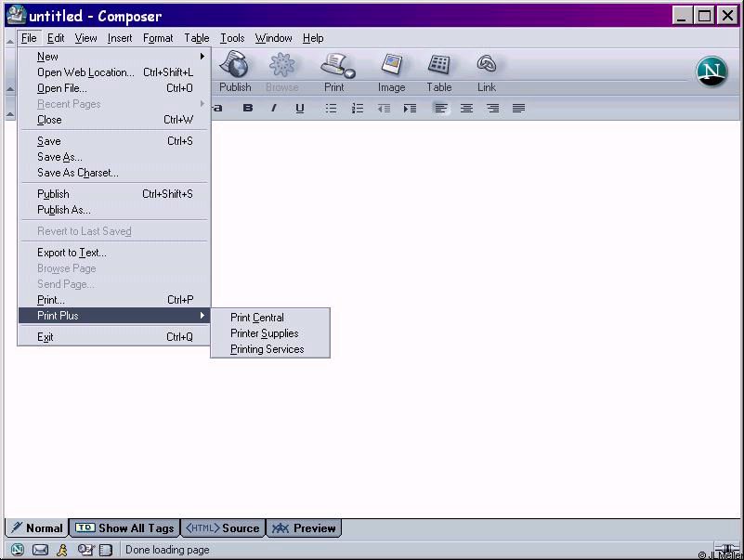Open the View menu
This screenshot has height=560, width=744.
(x=85, y=38)
